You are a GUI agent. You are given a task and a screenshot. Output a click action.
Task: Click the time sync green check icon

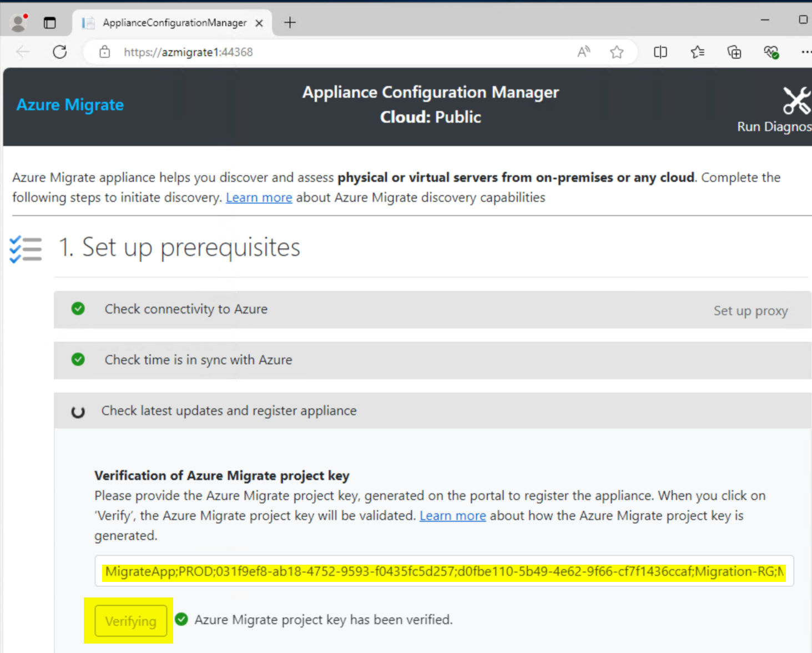coord(78,359)
